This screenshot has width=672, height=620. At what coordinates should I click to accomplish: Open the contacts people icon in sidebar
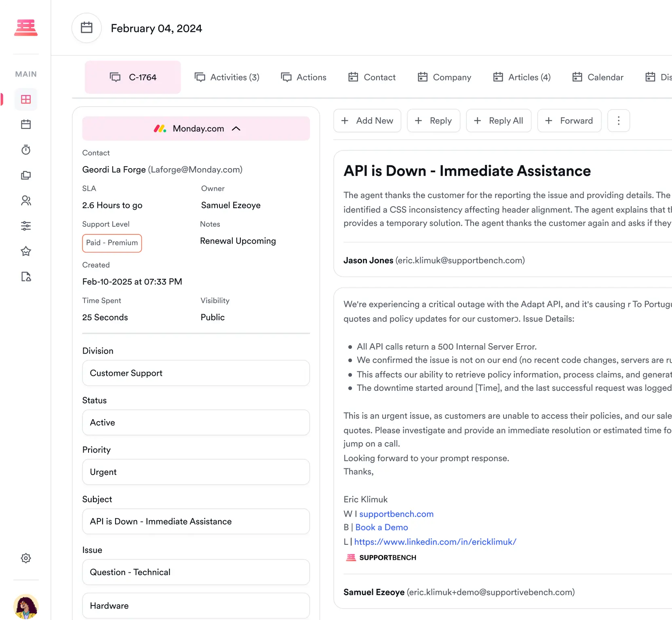coord(26,200)
